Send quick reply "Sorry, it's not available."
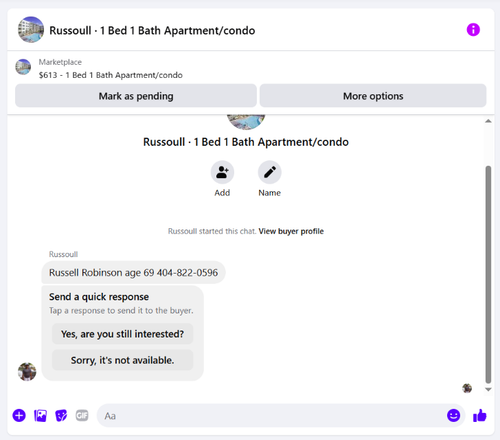 tap(122, 360)
